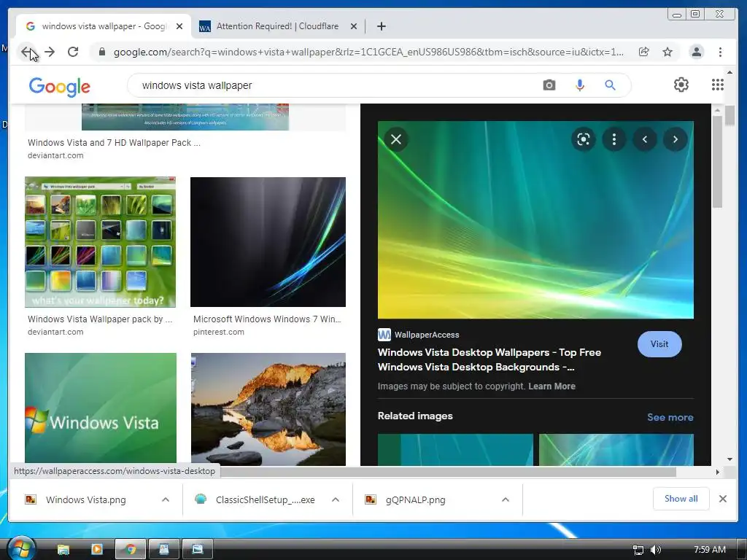
Task: Open Google quick settings gear
Action: point(681,85)
